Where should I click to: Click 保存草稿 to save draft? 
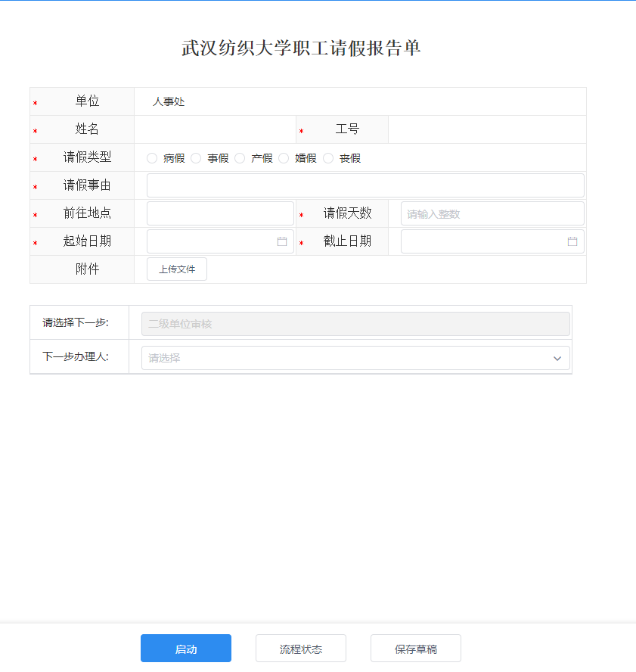(415, 648)
